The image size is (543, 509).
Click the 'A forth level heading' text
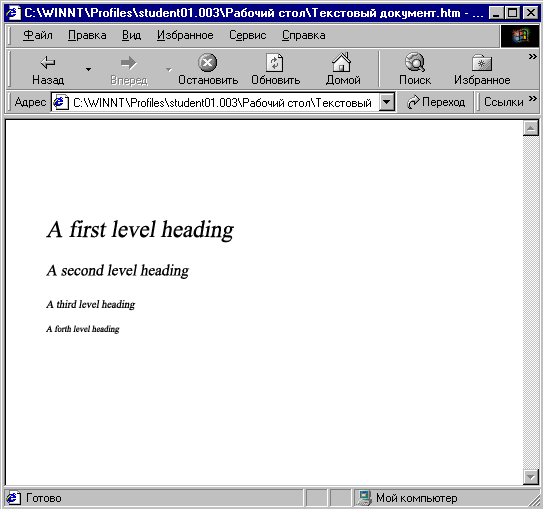83,329
